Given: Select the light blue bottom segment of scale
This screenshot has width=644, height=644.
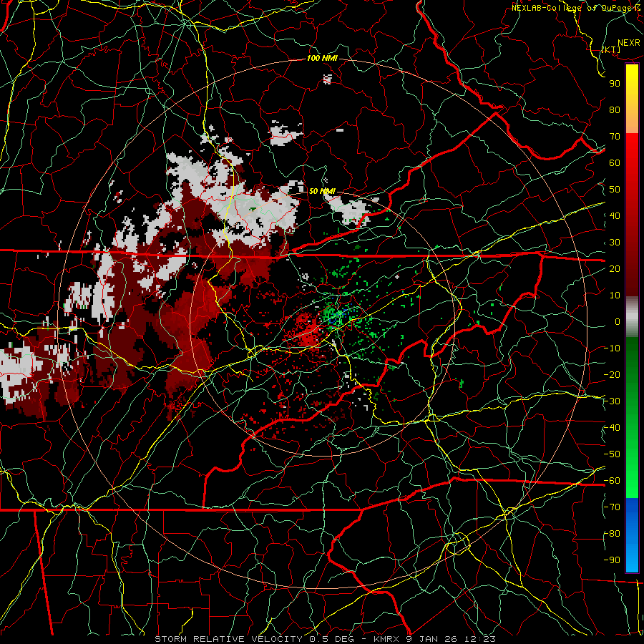Looking at the screenshot, I should coord(632,557).
